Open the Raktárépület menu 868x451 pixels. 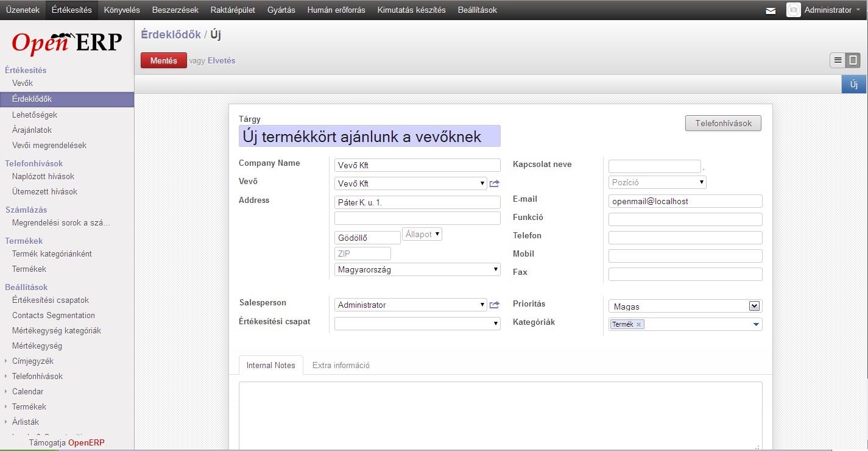[x=233, y=10]
